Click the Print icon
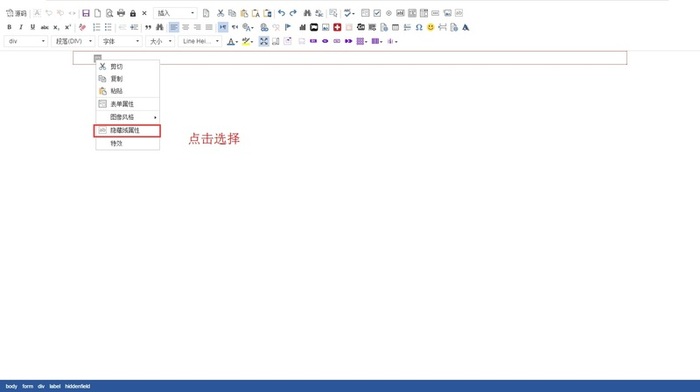The width and height of the screenshot is (700, 392). point(121,13)
